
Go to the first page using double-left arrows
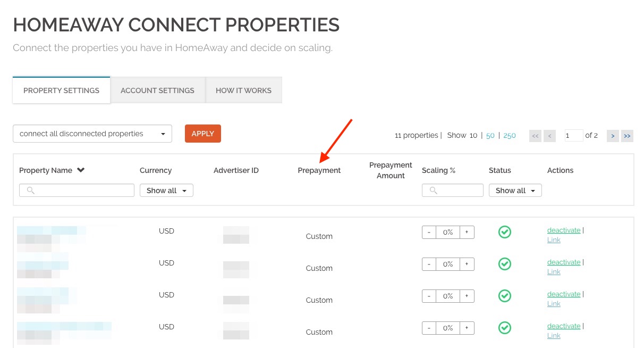(535, 136)
